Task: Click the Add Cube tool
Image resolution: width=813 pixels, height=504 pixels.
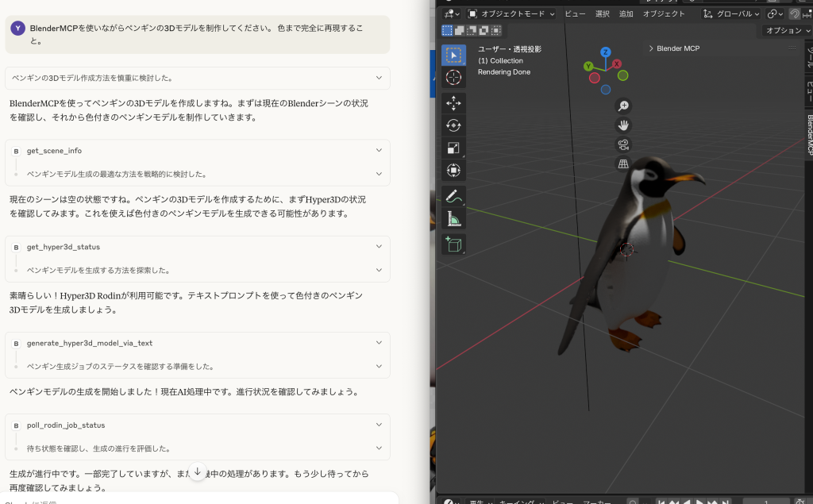Action: click(453, 244)
